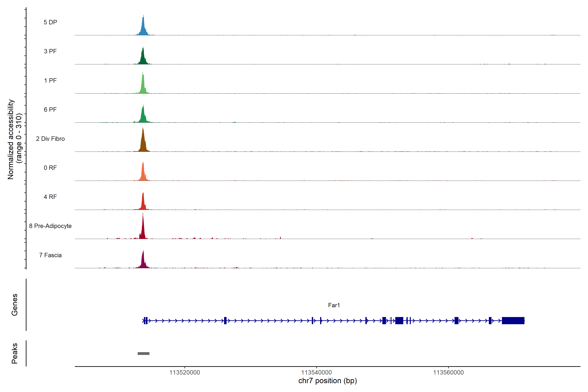Click the gray peak region bar
Viewport: 588px width, 392px height.
click(x=144, y=353)
